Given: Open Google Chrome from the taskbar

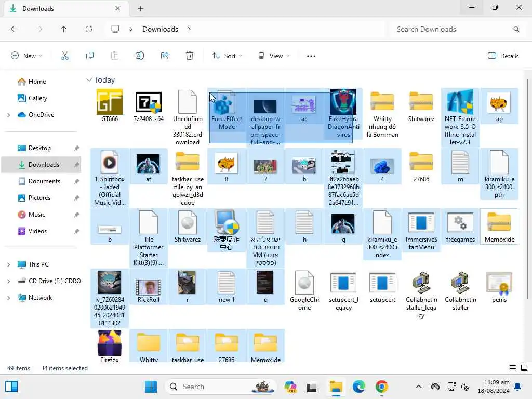Looking at the screenshot, I should [382, 387].
